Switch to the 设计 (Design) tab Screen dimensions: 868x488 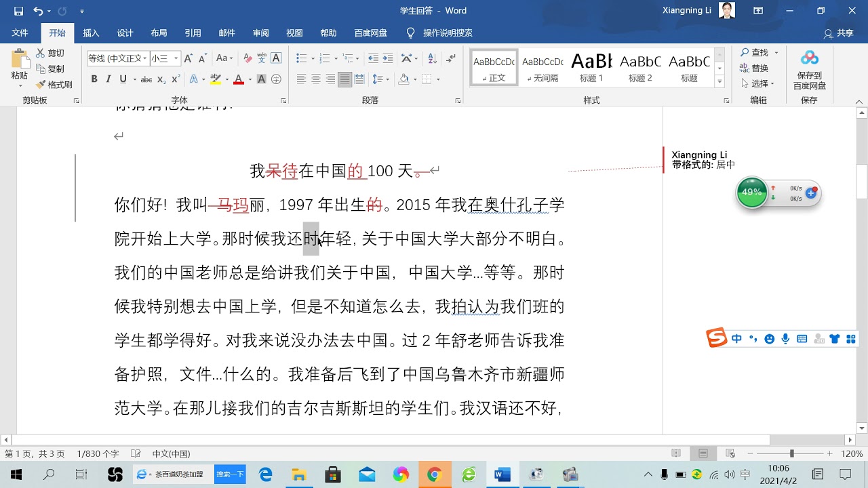[125, 33]
